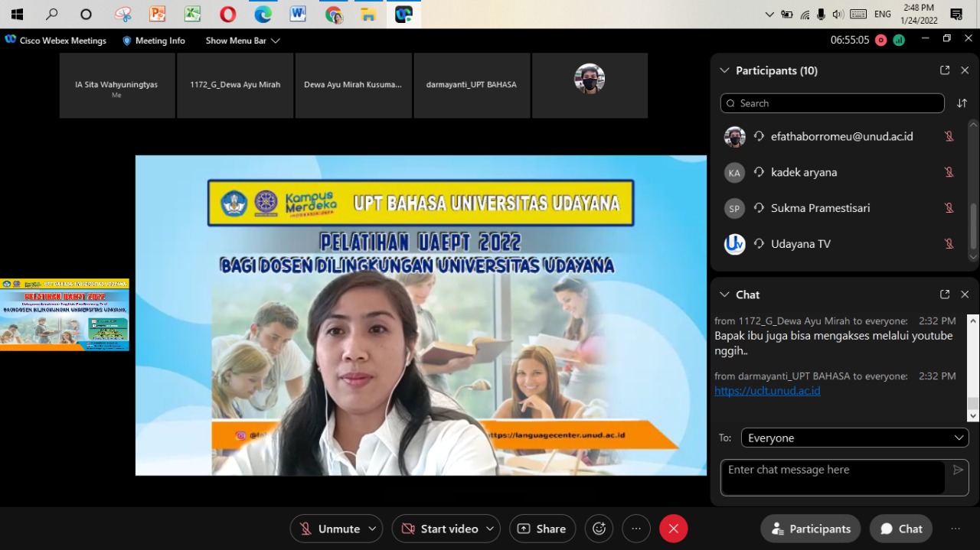Click the participants Search field
Viewport: 980px width, 550px height.
point(832,103)
